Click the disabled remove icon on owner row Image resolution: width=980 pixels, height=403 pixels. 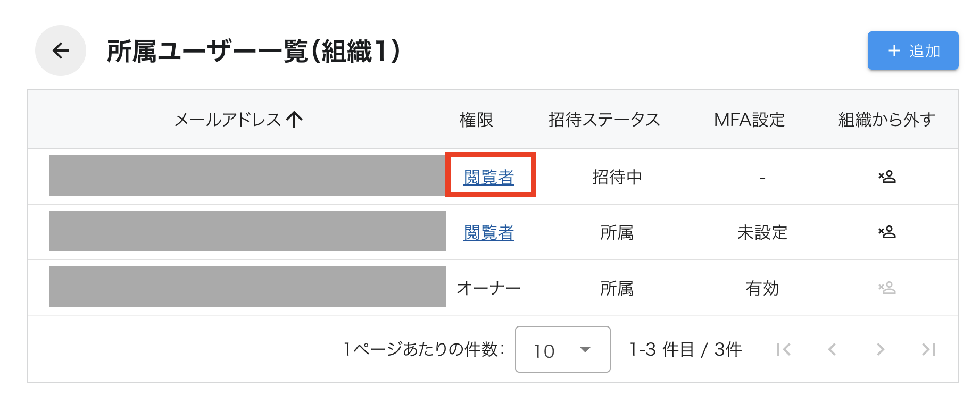pyautogui.click(x=887, y=288)
